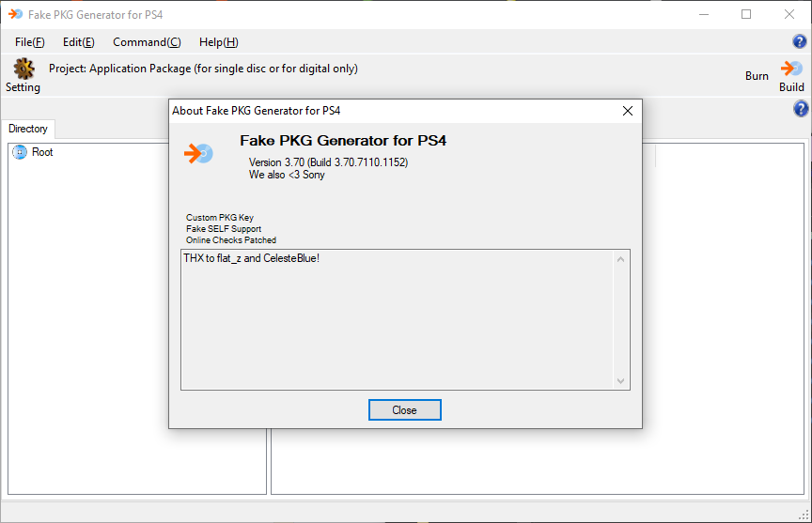
Task: Open the Setting gear icon
Action: (23, 69)
